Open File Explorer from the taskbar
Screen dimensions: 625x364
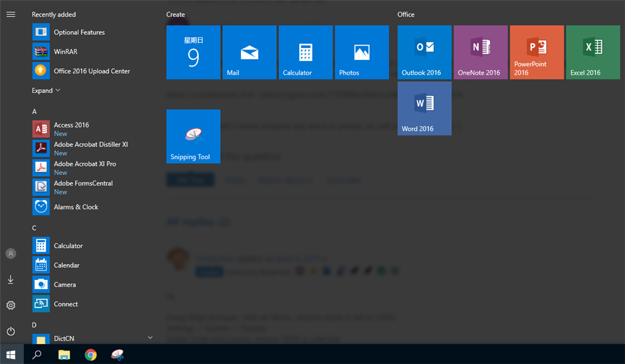point(63,354)
